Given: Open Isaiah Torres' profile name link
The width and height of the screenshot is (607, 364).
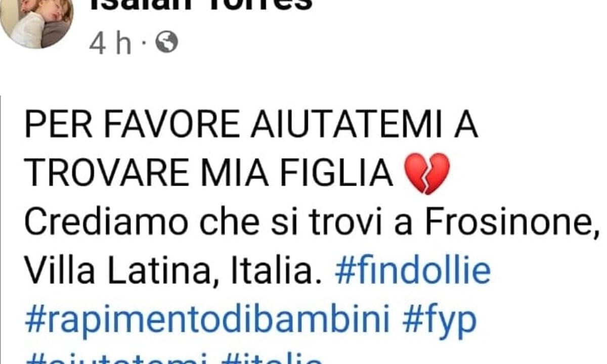Looking at the screenshot, I should click(200, 5).
